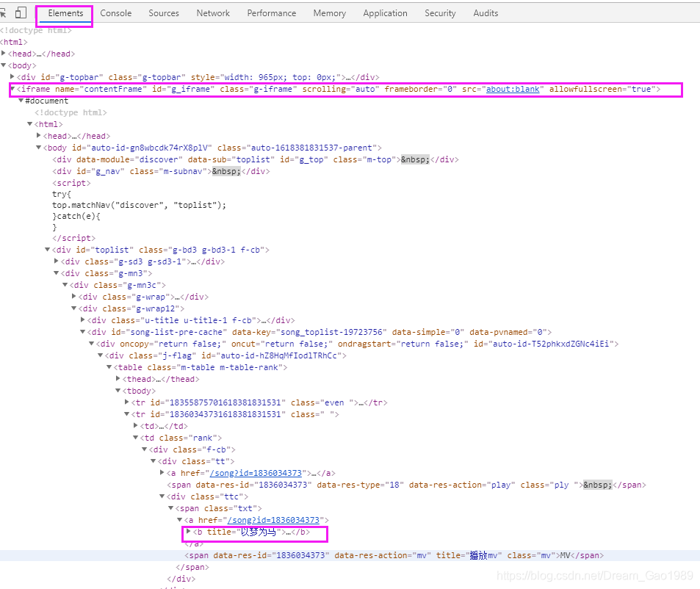This screenshot has width=700, height=589.
Task: Expand the g-topbar div node
Action: (x=12, y=77)
